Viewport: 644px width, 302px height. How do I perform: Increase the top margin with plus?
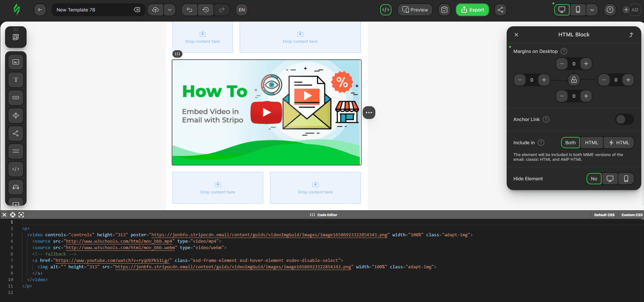[x=586, y=64]
